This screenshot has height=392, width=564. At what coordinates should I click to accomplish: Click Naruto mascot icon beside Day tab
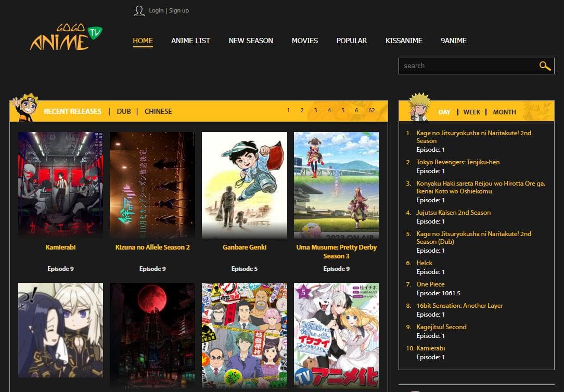coord(419,107)
